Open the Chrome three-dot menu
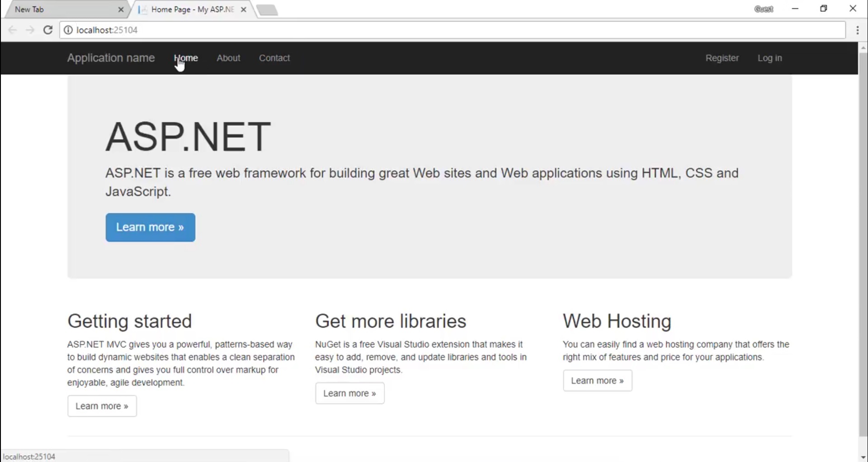The image size is (868, 462). (858, 30)
